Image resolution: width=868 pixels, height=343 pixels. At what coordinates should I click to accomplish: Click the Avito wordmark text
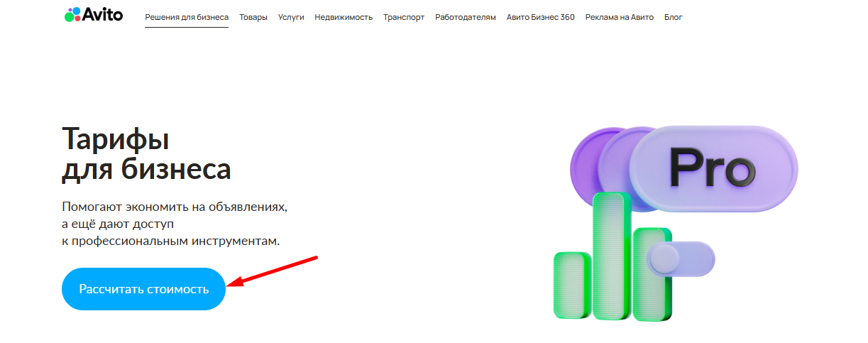[x=104, y=15]
